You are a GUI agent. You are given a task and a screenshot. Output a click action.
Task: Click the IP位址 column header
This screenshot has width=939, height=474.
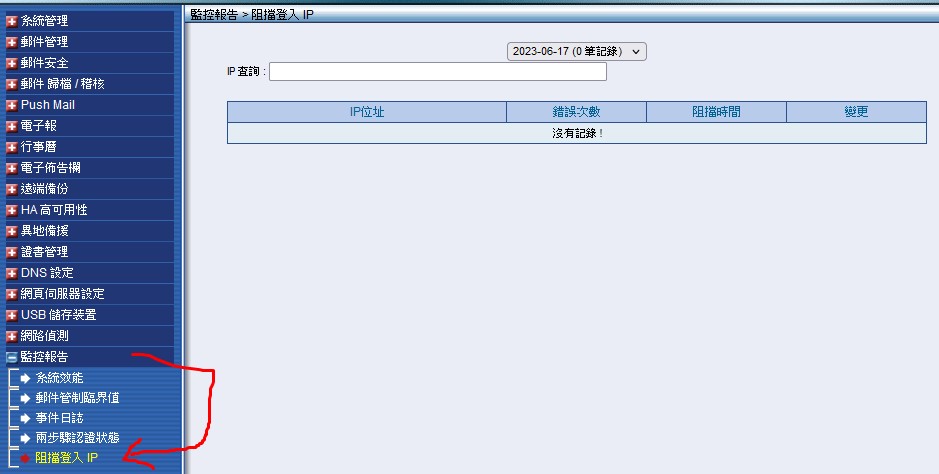(x=367, y=111)
